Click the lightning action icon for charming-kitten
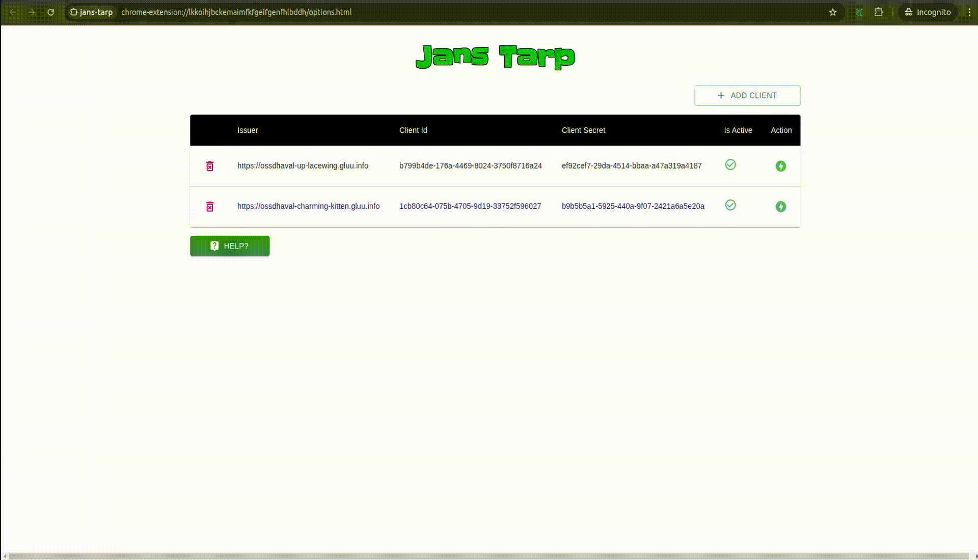This screenshot has height=560, width=978. [x=781, y=206]
